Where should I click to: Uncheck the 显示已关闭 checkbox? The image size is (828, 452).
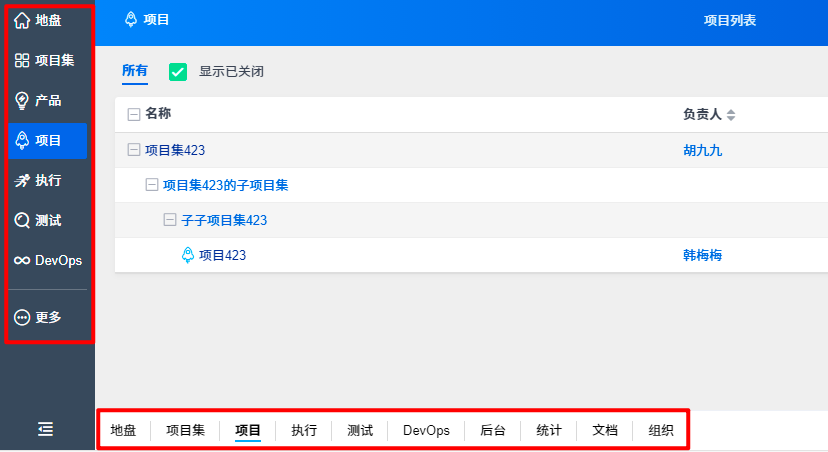coord(178,72)
